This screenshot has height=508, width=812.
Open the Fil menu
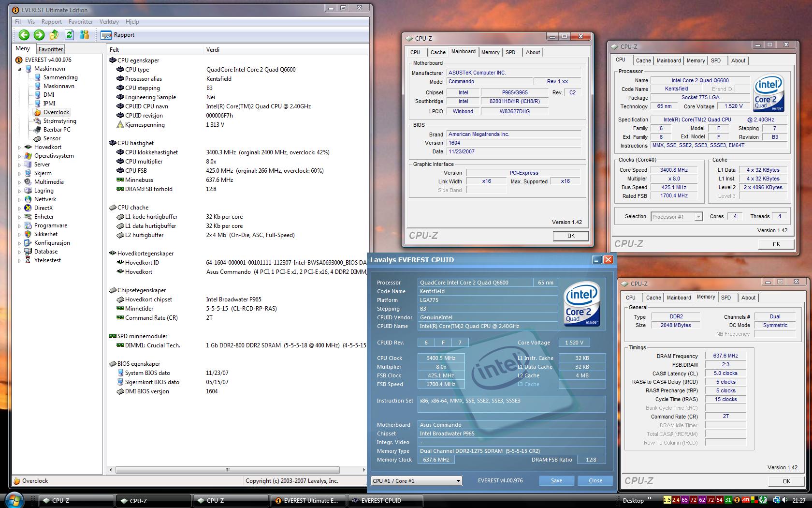pos(18,22)
